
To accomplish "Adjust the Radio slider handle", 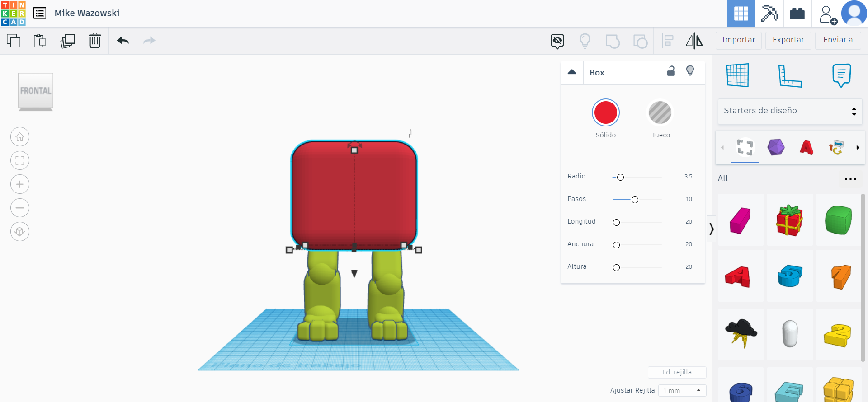I will click(x=620, y=177).
